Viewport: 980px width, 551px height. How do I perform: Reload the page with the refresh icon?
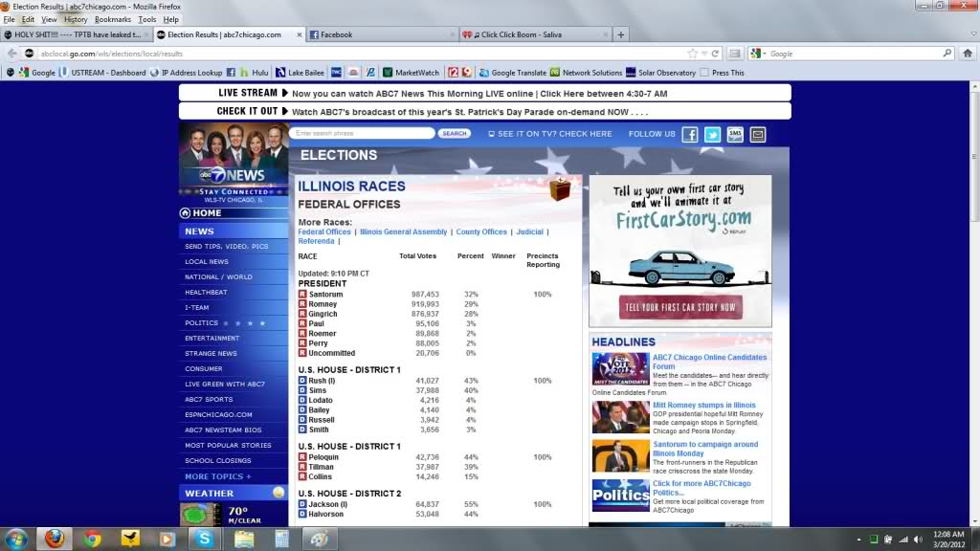pyautogui.click(x=716, y=54)
